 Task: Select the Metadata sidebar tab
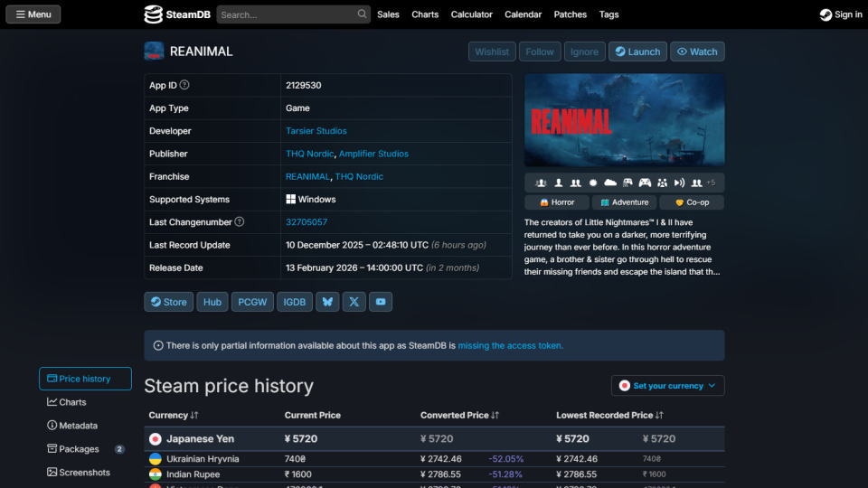85,426
